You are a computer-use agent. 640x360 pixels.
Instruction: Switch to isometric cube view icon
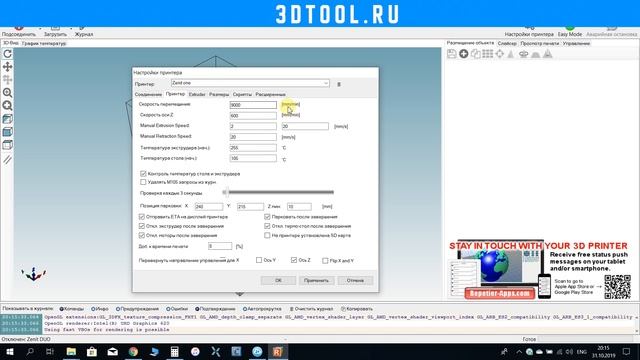click(7, 119)
